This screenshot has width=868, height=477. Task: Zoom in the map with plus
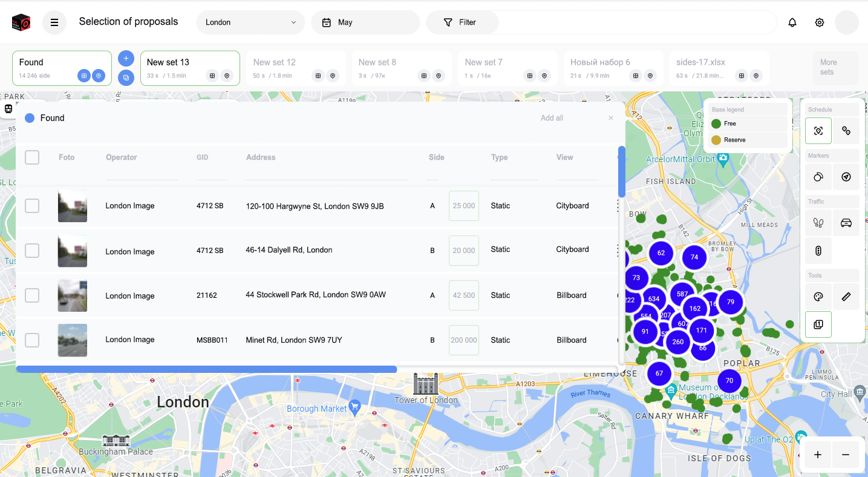click(817, 455)
